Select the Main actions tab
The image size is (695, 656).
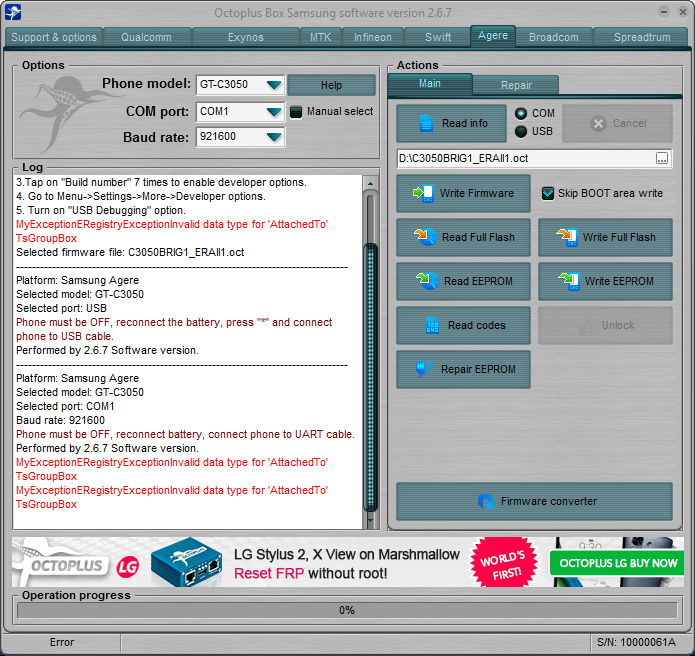[x=429, y=84]
